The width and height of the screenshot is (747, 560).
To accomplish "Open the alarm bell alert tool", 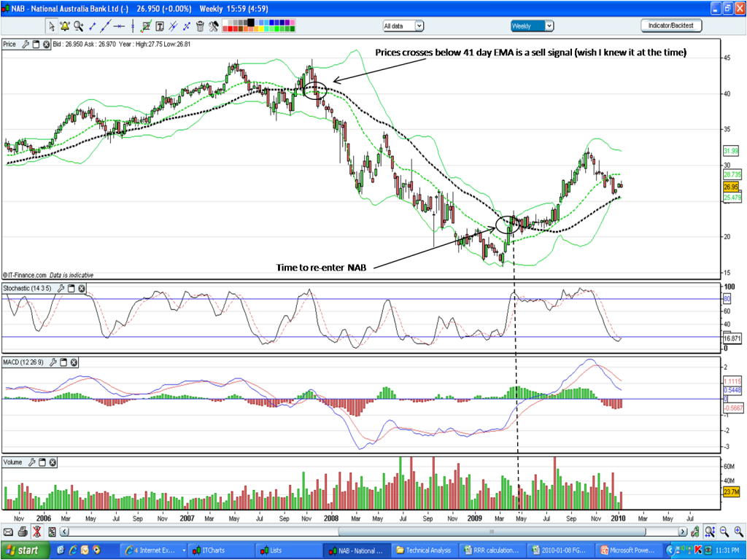I will [x=65, y=26].
